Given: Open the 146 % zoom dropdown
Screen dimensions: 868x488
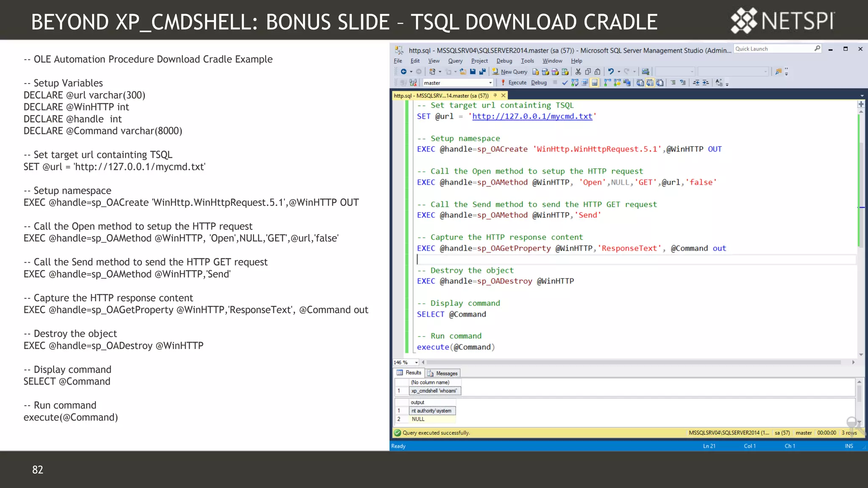Looking at the screenshot, I should coord(417,363).
